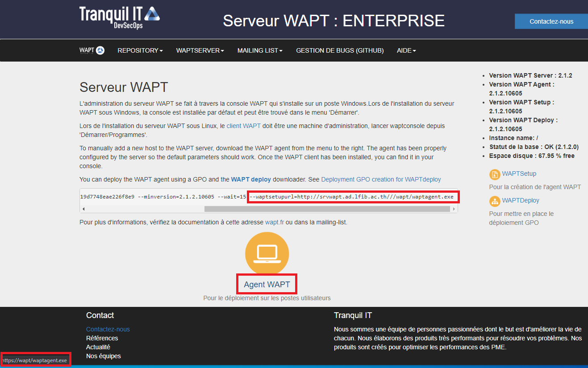
Task: Download via the Agent WAPT link
Action: [267, 284]
